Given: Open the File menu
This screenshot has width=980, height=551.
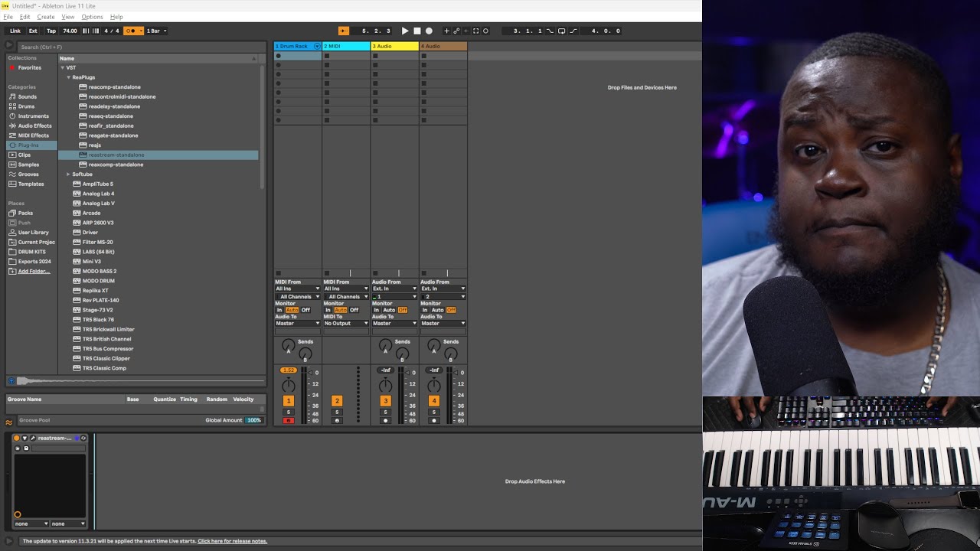Looking at the screenshot, I should coord(8,17).
